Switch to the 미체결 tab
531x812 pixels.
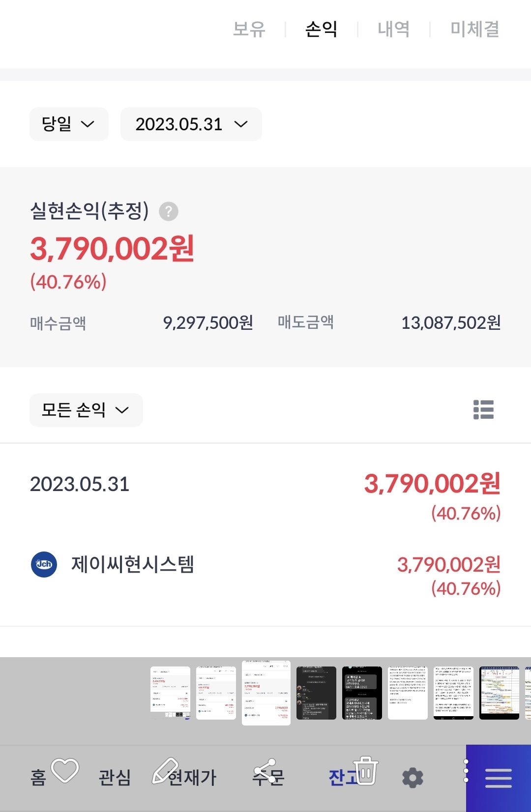point(475,29)
